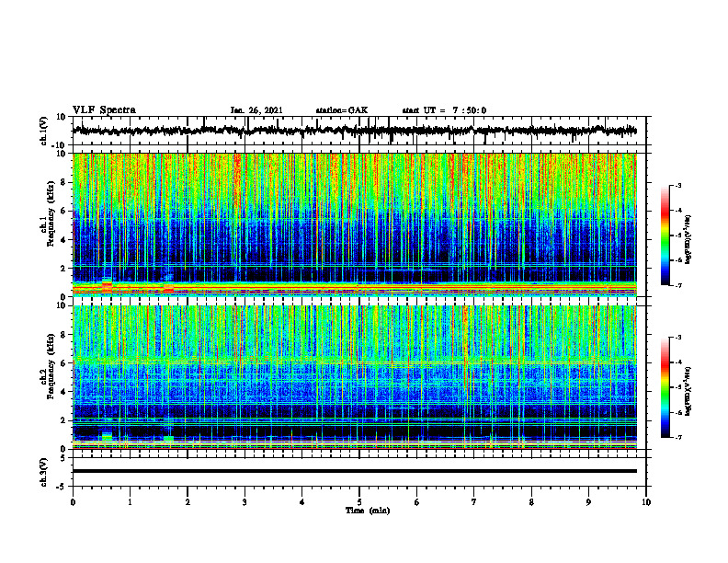The image size is (728, 563).
Task: Click the date "Jan. 26, 2021" in header
Action: (256, 110)
